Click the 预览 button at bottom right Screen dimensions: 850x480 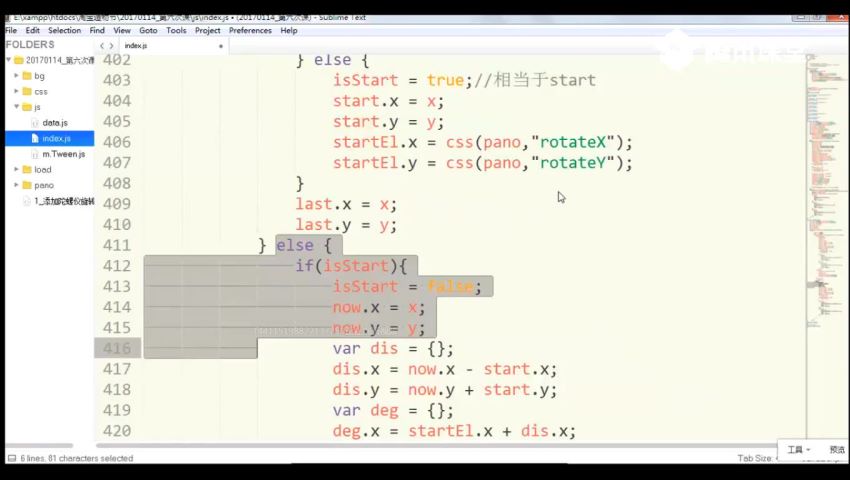point(836,450)
